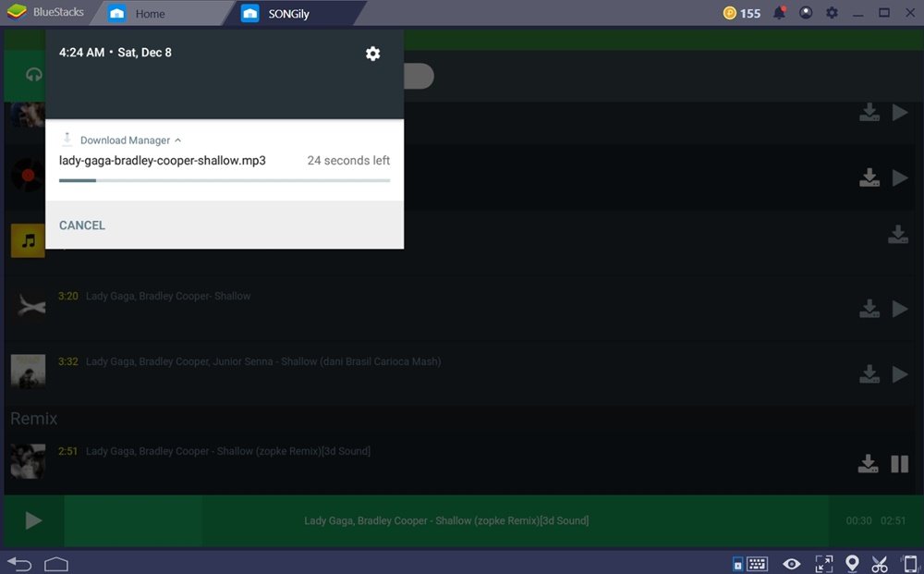Click the 'Download Manager' label
Screen dimensions: 924x574
tap(125, 140)
